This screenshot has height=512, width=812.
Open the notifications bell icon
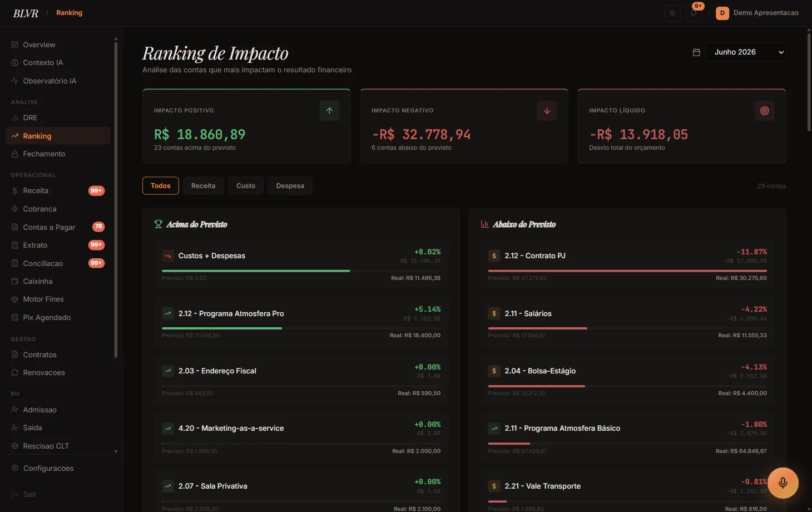[x=694, y=13]
